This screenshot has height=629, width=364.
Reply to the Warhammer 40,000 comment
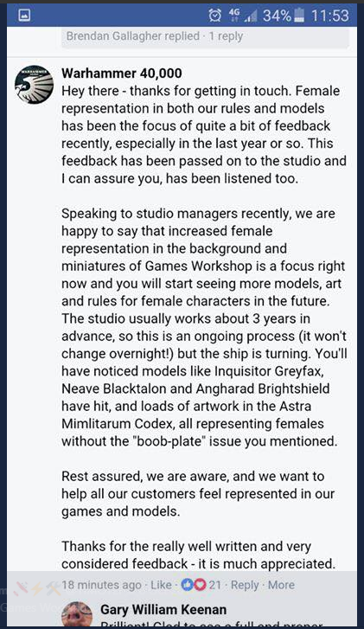coord(245,585)
